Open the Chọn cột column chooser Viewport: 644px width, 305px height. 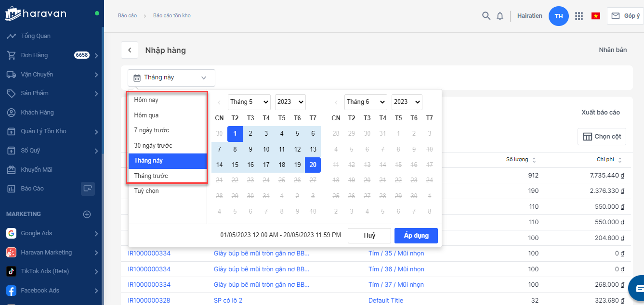click(602, 137)
